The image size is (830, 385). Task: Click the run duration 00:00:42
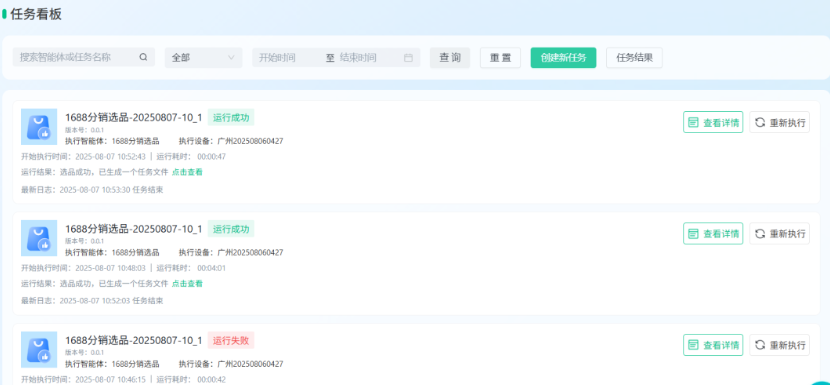pyautogui.click(x=212, y=379)
